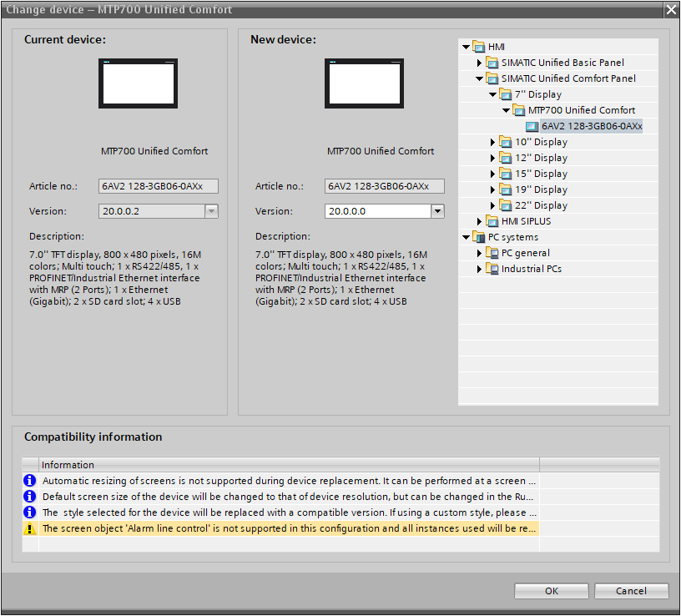Click the Industrial PCs folder icon
This screenshot has width=681, height=616.
pyautogui.click(x=492, y=269)
